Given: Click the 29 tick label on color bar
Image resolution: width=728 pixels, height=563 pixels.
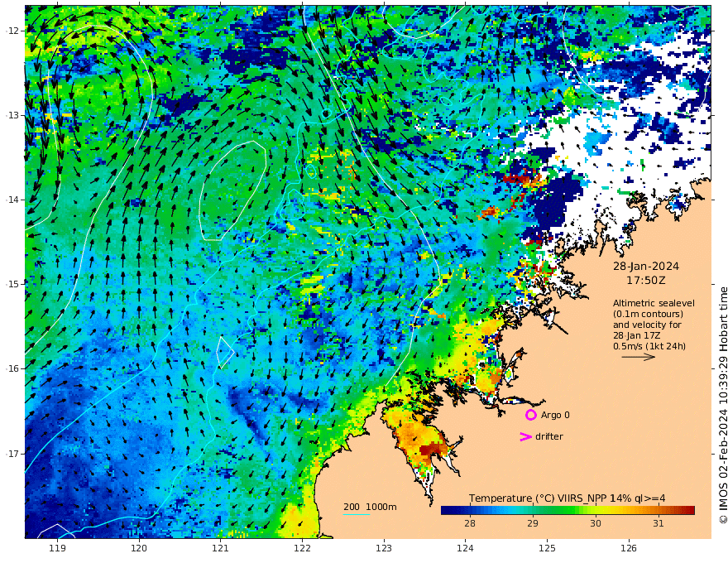Looking at the screenshot, I should tap(533, 523).
